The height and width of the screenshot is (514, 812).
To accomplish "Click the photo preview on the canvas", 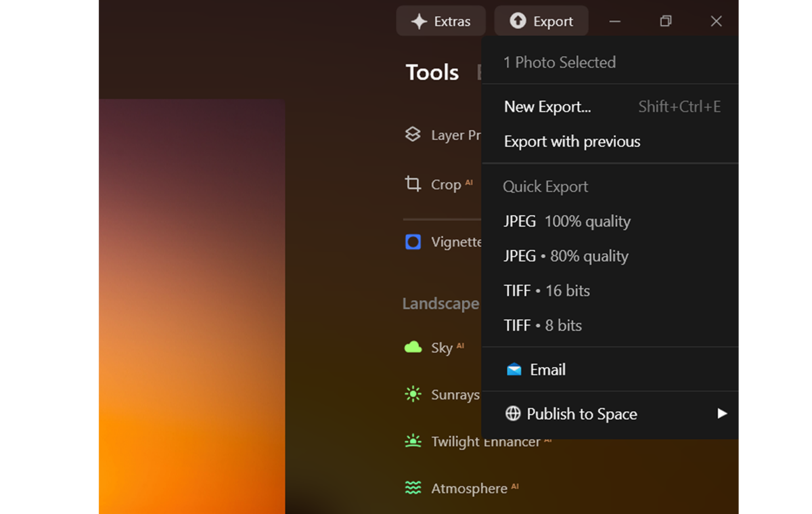I will click(191, 306).
